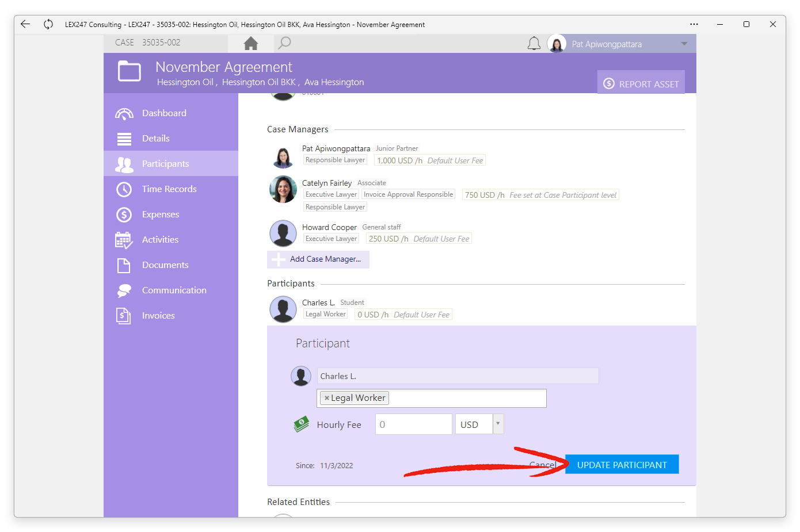Click Howard Cooper's avatar
Image resolution: width=800 pixels, height=532 pixels.
tap(283, 234)
